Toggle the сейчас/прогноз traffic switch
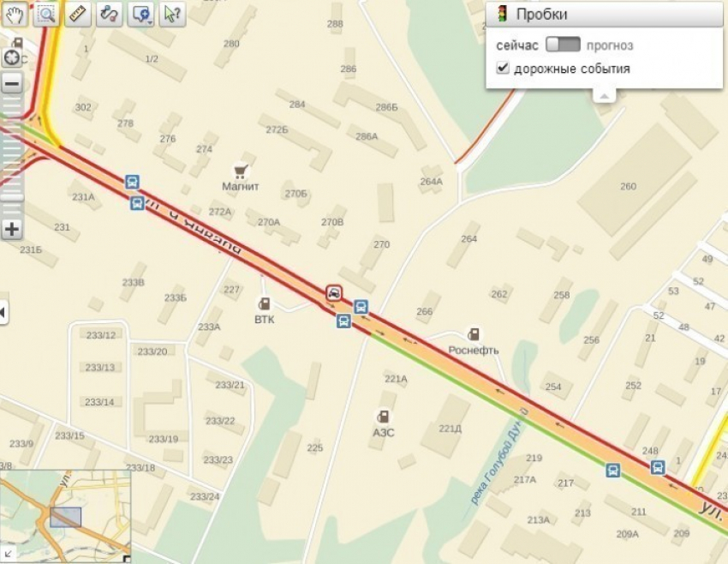This screenshot has height=564, width=728. 563,45
